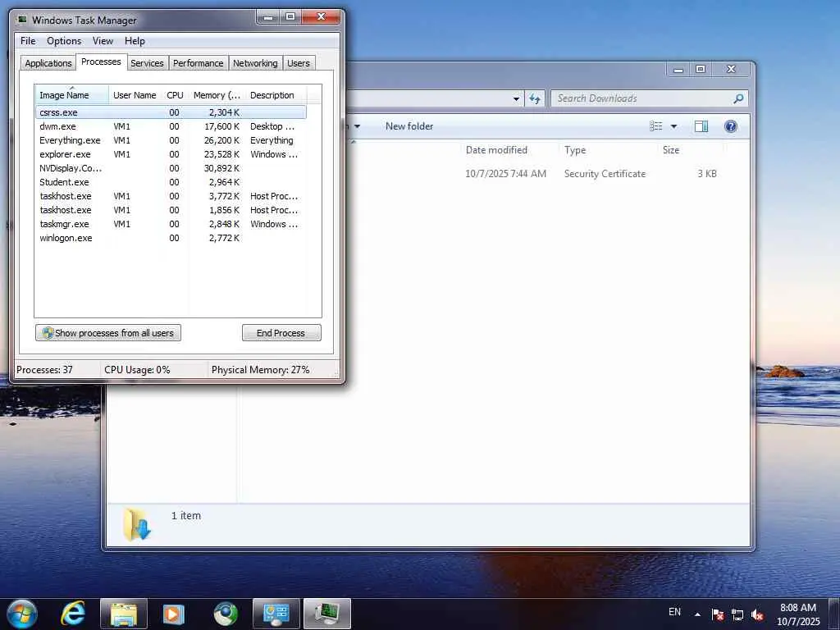Sort by the Size column in Explorer
The width and height of the screenshot is (840, 630).
click(671, 150)
